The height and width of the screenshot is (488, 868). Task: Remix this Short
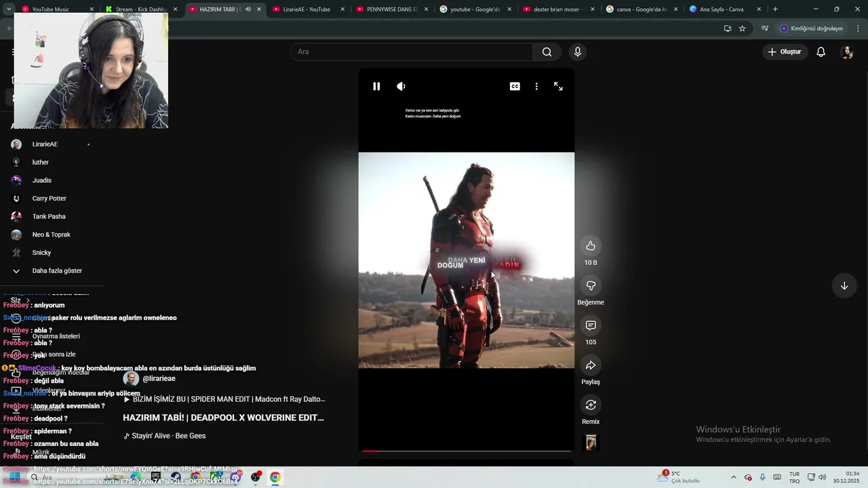(x=591, y=405)
